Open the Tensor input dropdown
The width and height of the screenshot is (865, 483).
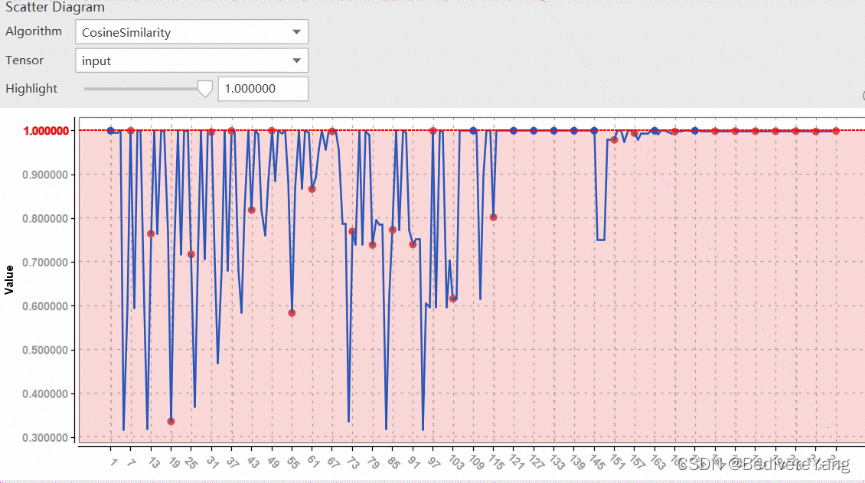point(191,61)
